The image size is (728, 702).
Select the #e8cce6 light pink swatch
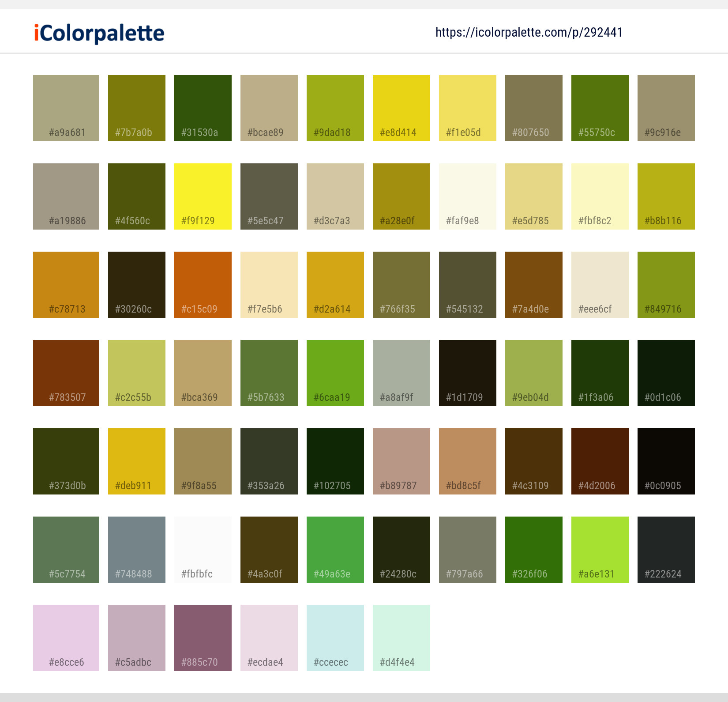click(66, 638)
